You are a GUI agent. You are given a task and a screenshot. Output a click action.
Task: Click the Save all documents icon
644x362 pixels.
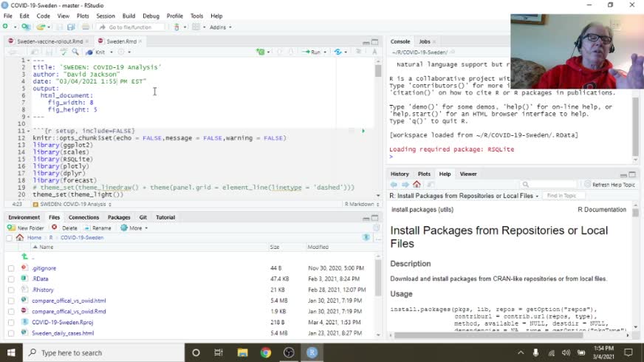[71, 27]
